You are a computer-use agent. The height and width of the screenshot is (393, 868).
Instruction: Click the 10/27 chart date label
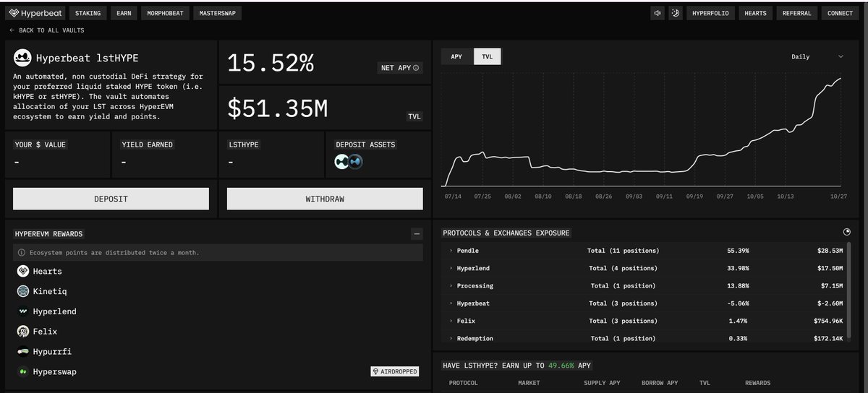tap(839, 196)
